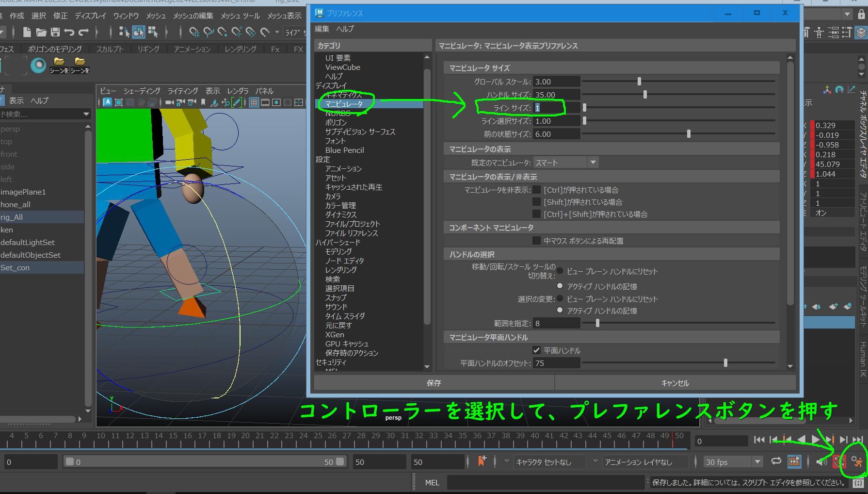Adjust the 前の状態サイズ slider handle
This screenshot has height=494, width=868.
689,134
